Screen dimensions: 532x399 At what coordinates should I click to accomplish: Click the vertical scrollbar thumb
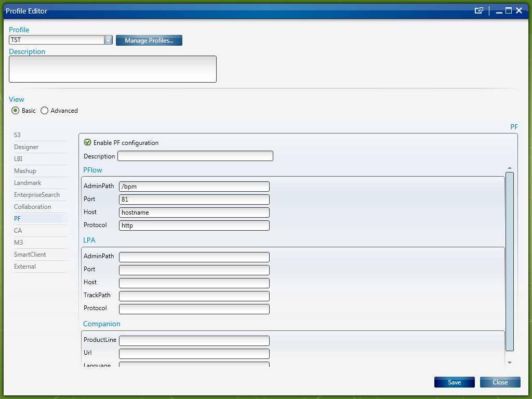click(510, 260)
